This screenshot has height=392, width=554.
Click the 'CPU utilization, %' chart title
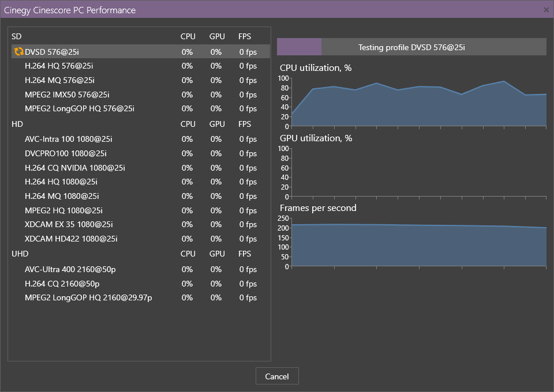pos(316,68)
